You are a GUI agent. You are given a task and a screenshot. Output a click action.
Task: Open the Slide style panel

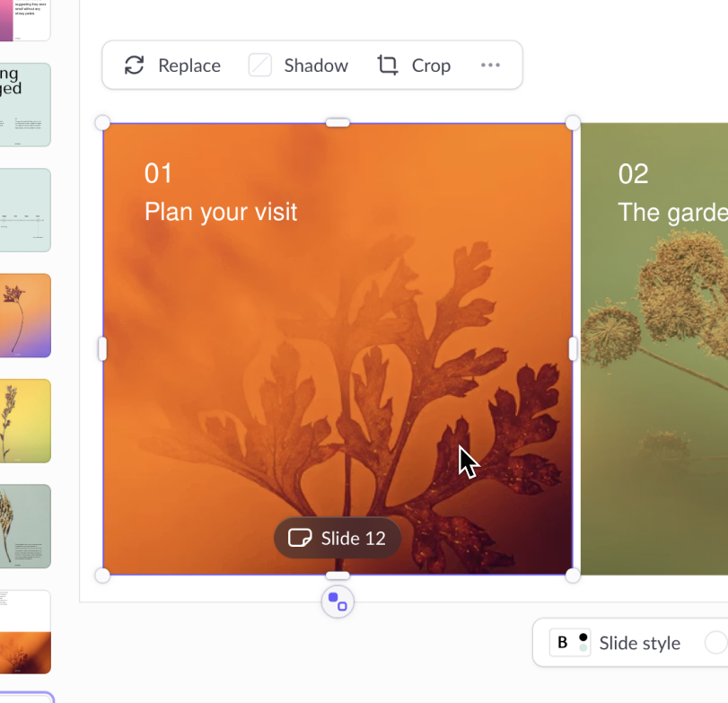pos(639,643)
